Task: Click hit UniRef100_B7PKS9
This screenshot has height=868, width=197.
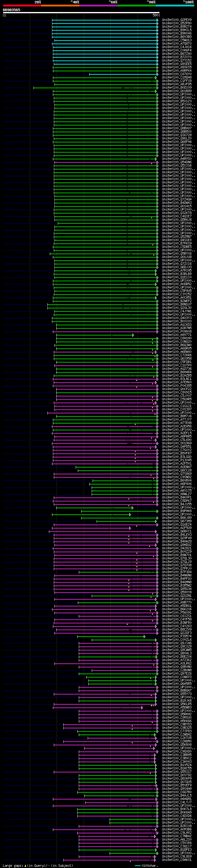Action: 177,243
